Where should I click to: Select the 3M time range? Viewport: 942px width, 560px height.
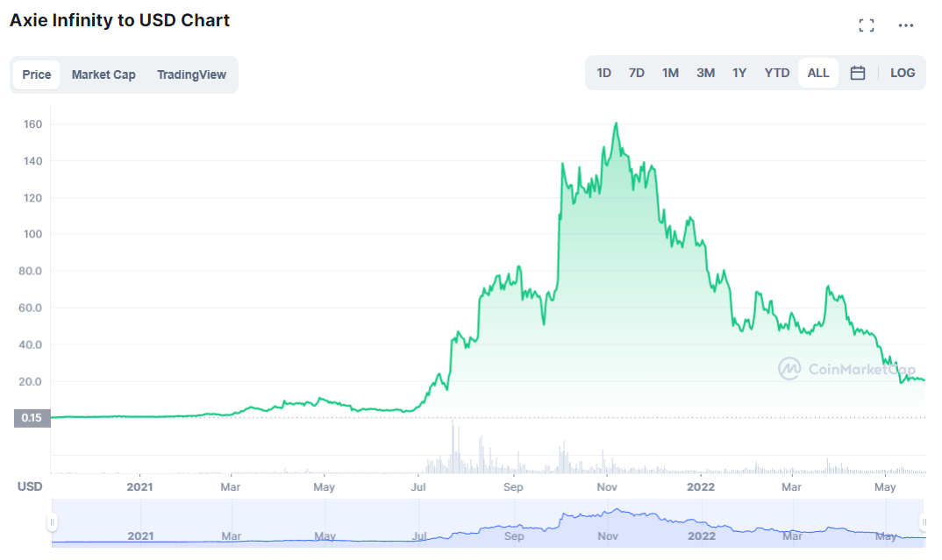pyautogui.click(x=706, y=74)
